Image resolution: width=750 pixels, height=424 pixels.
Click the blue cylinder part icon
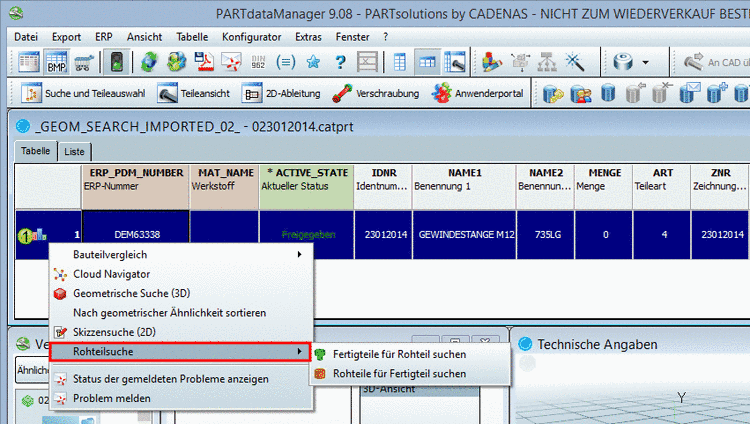point(623,62)
